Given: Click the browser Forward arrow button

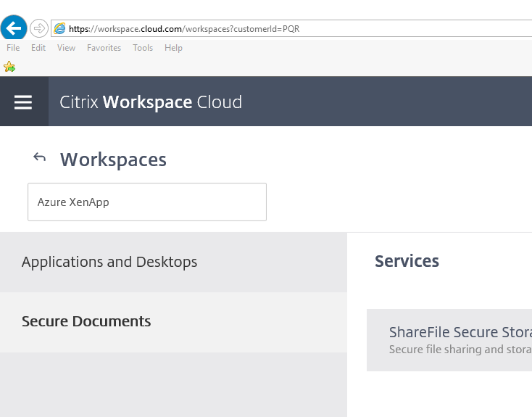Looking at the screenshot, I should coord(39,28).
